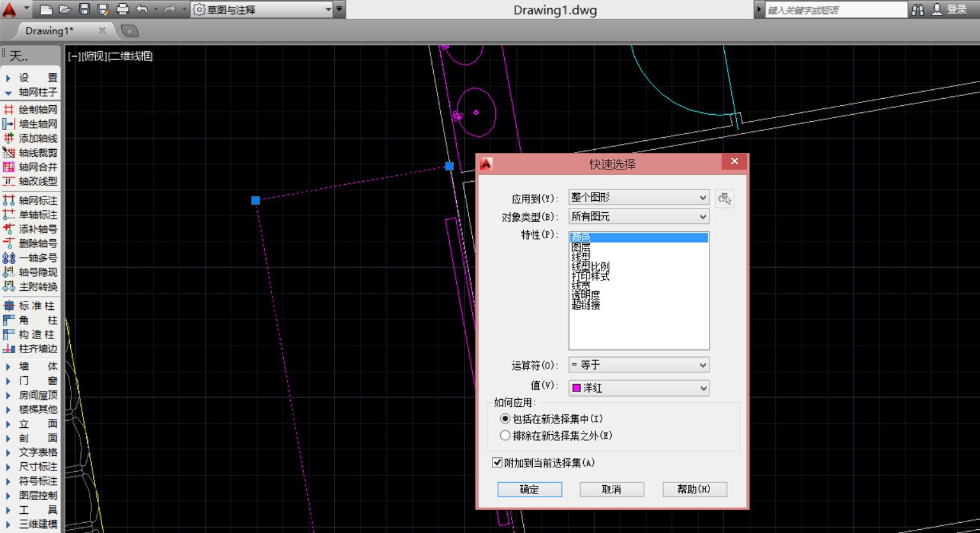This screenshot has width=980, height=533.
Task: Open a file with the folder icon
Action: click(65, 10)
